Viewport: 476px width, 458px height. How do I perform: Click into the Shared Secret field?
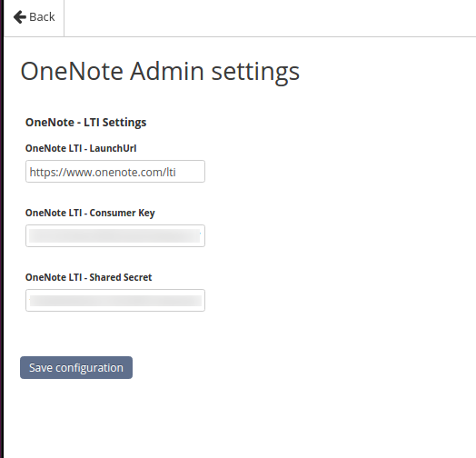115,301
